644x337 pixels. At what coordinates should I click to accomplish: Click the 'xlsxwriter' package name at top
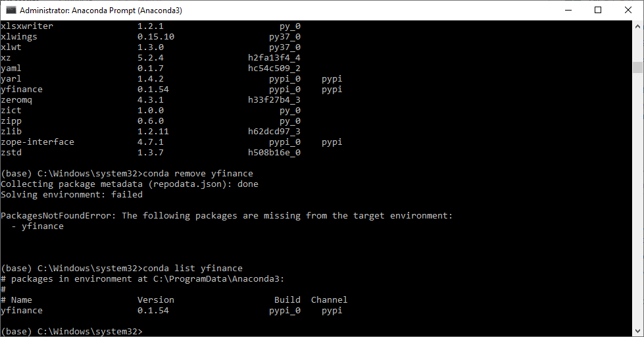tap(27, 26)
